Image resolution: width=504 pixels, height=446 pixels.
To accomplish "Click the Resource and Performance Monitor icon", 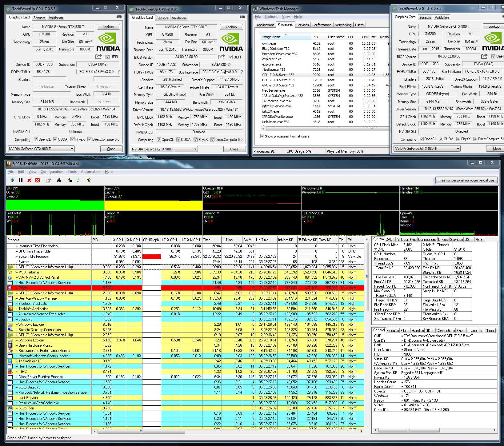I will pyautogui.click(x=10, y=351).
